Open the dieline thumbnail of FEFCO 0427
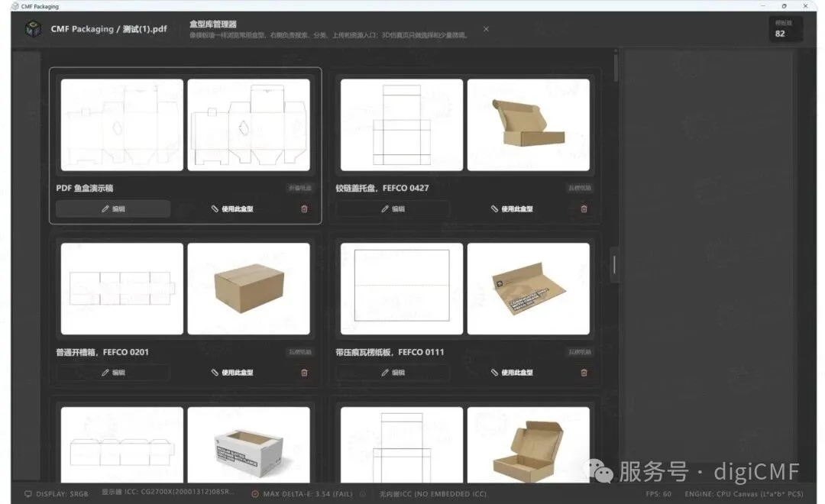 pos(402,124)
